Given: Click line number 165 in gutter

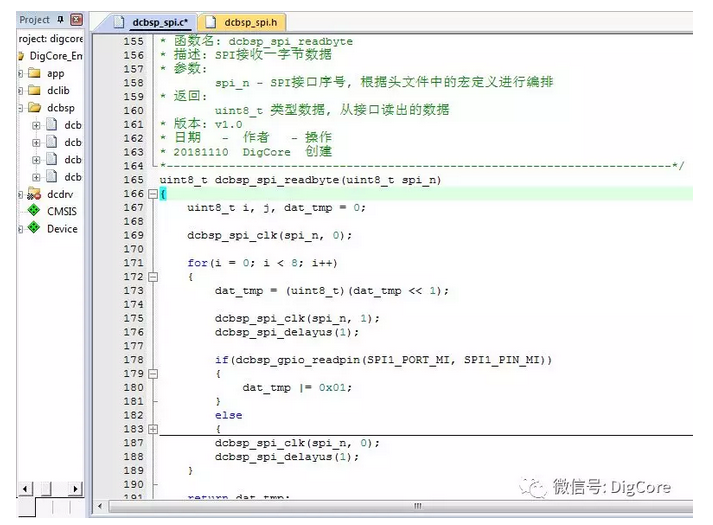Looking at the screenshot, I should pyautogui.click(x=133, y=180).
